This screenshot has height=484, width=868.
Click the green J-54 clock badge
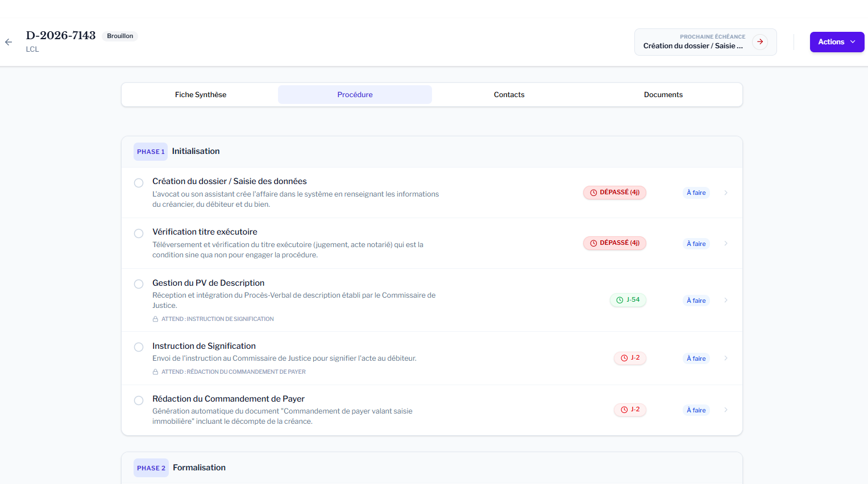point(628,300)
